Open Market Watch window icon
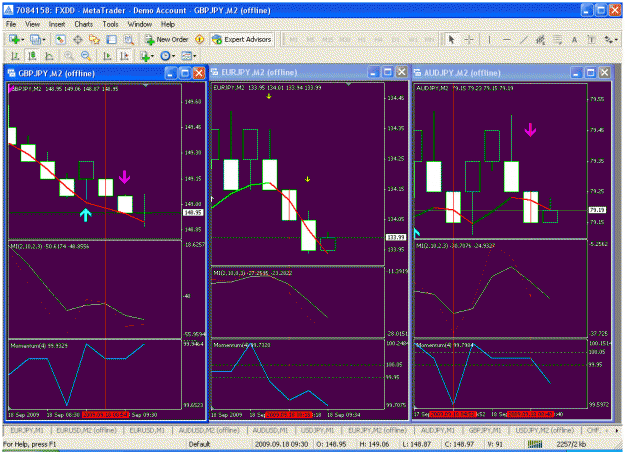This screenshot has height=452, width=625. (60, 39)
